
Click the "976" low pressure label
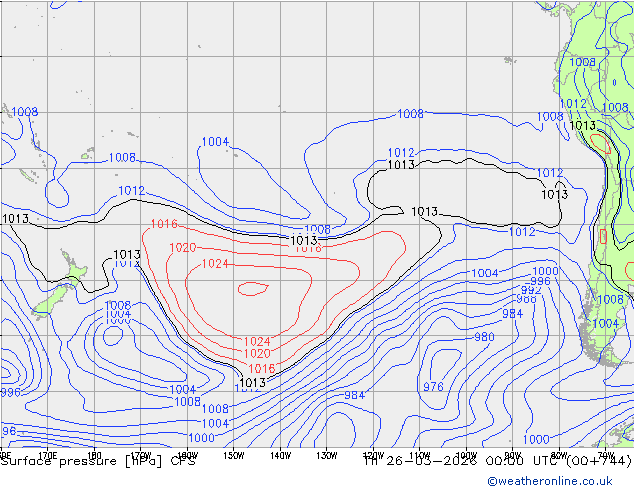[x=433, y=387]
